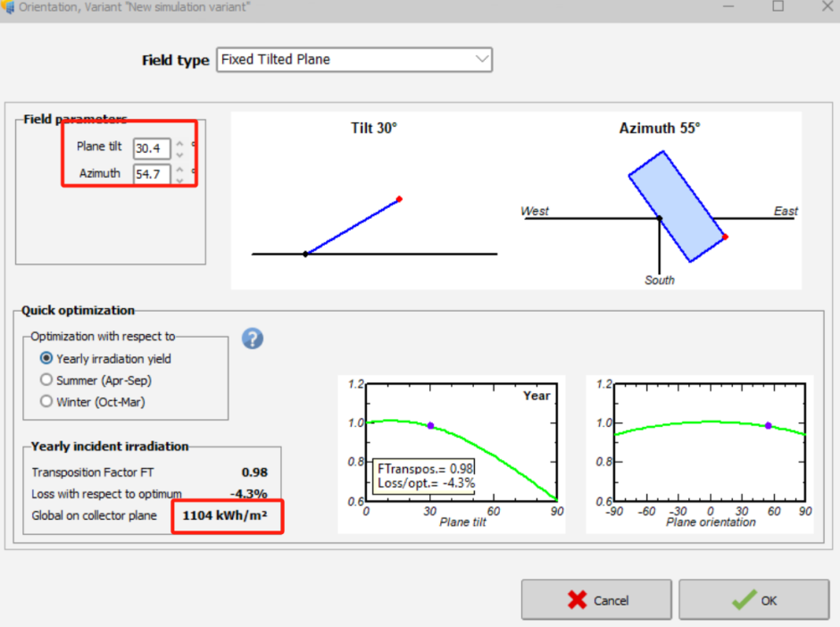Maximize the Orientation dialog window
This screenshot has height=627, width=840.
pyautogui.click(x=778, y=6)
